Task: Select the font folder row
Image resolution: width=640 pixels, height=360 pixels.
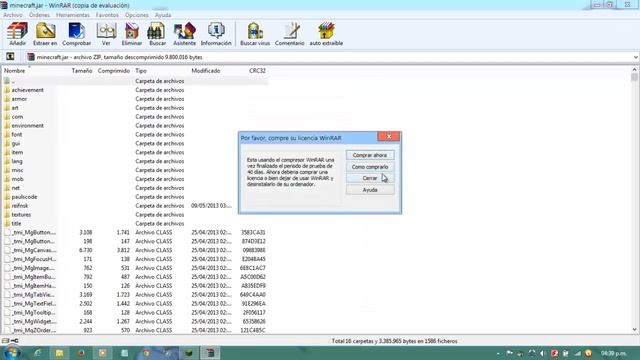Action: 135,134
